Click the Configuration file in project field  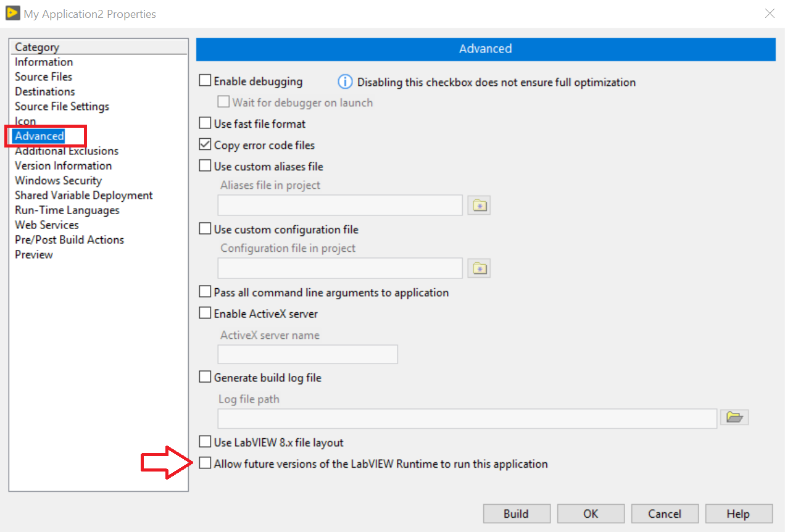pyautogui.click(x=340, y=268)
